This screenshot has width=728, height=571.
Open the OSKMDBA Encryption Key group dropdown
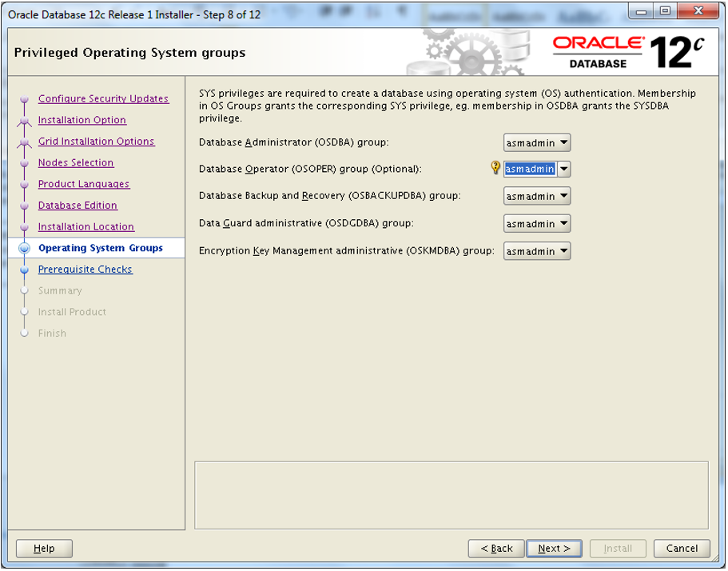tap(537, 251)
